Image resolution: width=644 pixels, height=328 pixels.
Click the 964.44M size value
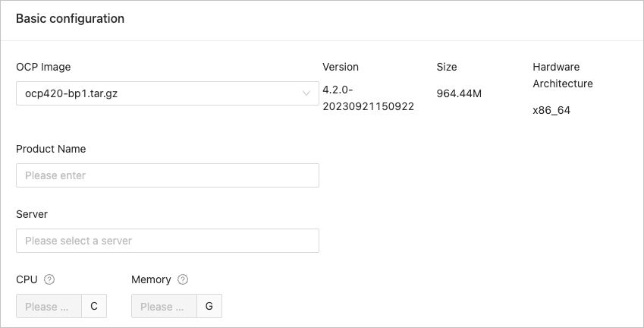[x=460, y=93]
